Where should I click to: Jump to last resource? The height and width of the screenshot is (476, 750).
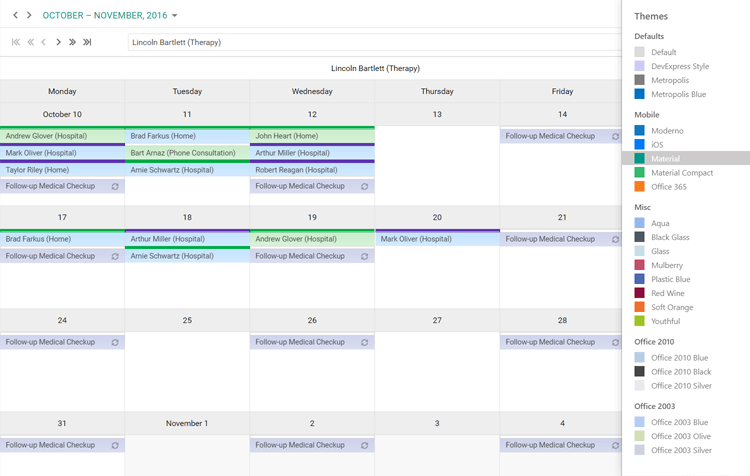point(87,42)
